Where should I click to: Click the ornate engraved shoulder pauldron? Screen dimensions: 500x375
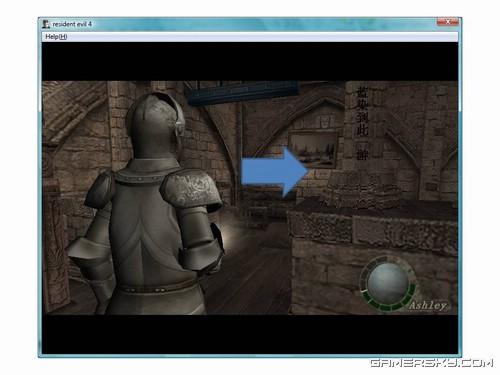191,188
